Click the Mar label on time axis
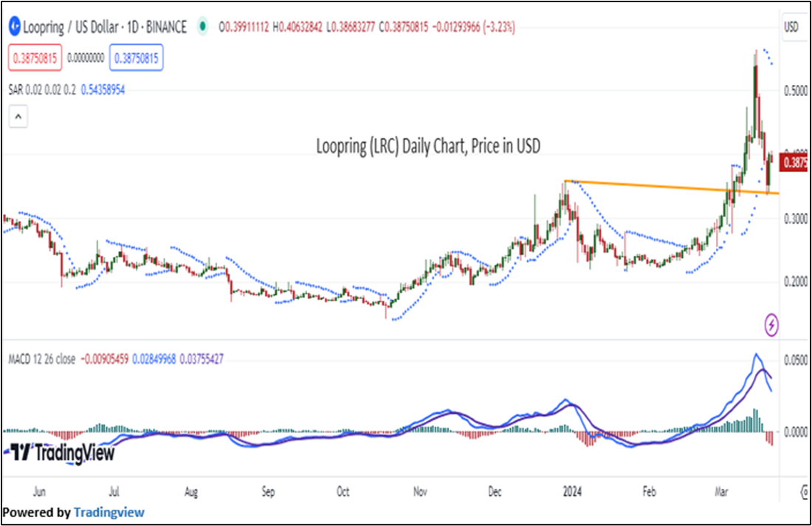The height and width of the screenshot is (526, 812). point(721,491)
